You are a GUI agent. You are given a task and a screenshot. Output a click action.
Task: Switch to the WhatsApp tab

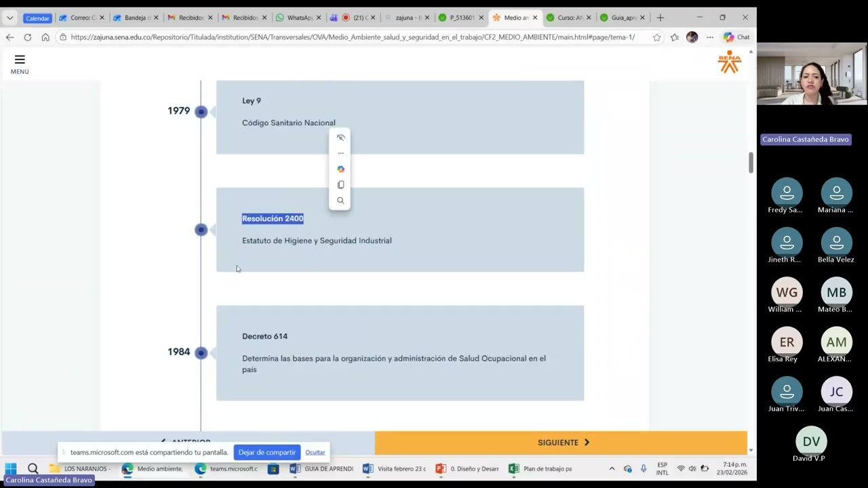click(x=298, y=18)
